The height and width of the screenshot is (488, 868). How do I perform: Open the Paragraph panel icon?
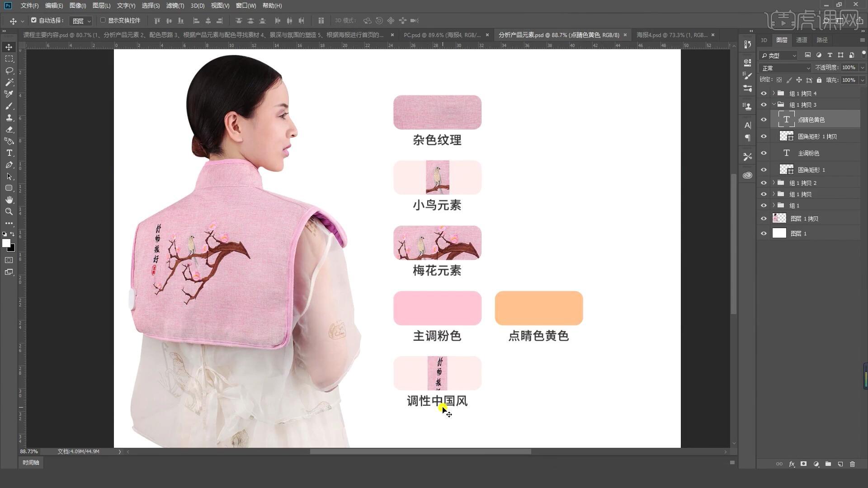747,137
